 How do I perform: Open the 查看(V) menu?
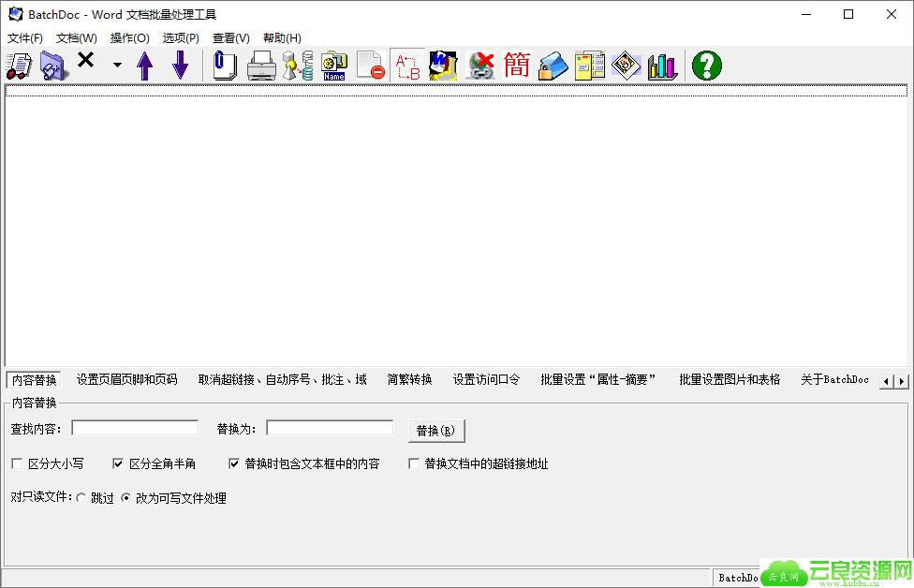pyautogui.click(x=230, y=37)
